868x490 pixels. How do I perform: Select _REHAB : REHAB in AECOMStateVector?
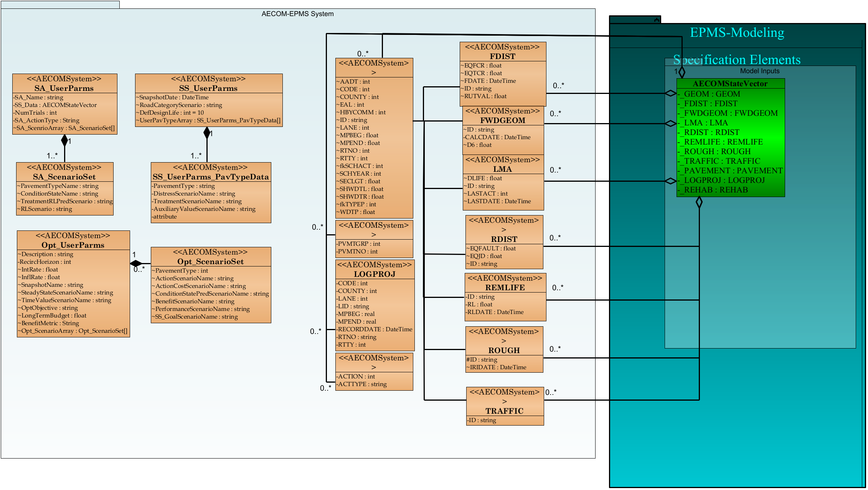713,190
